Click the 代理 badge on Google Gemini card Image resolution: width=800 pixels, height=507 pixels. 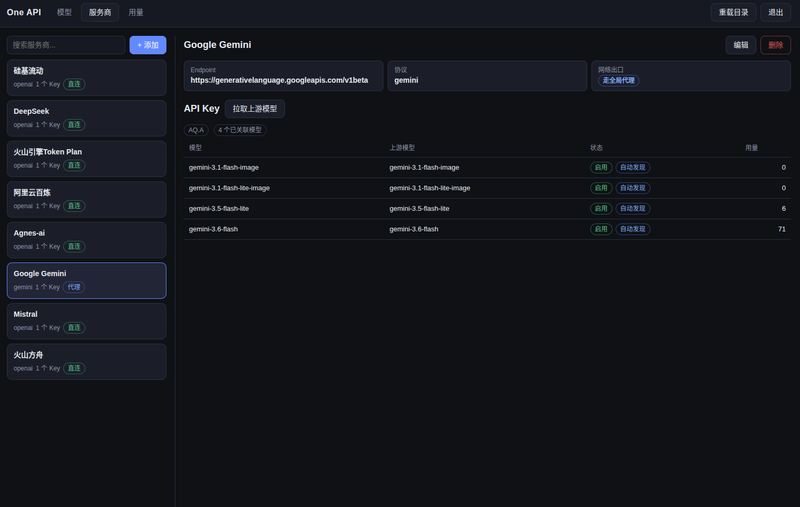pyautogui.click(x=74, y=287)
